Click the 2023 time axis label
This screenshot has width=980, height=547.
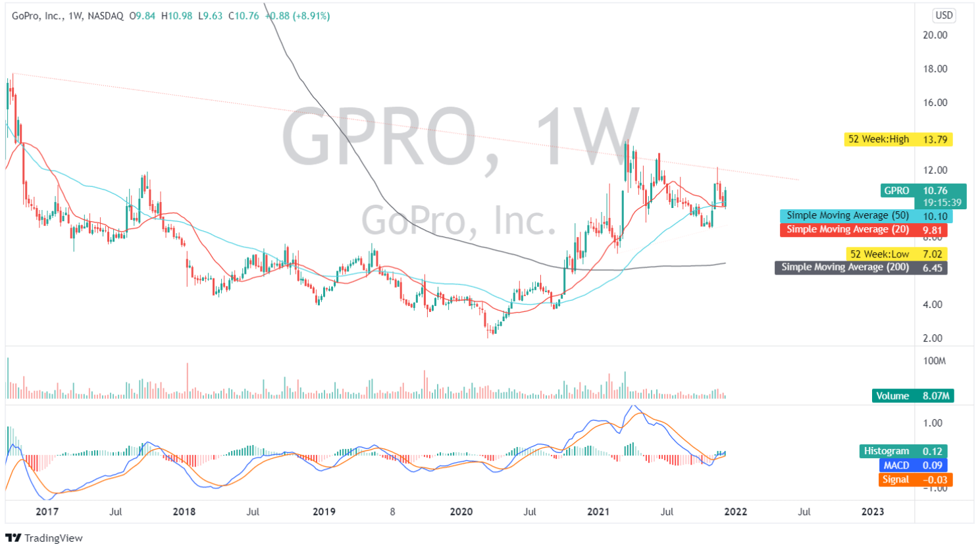(x=873, y=512)
